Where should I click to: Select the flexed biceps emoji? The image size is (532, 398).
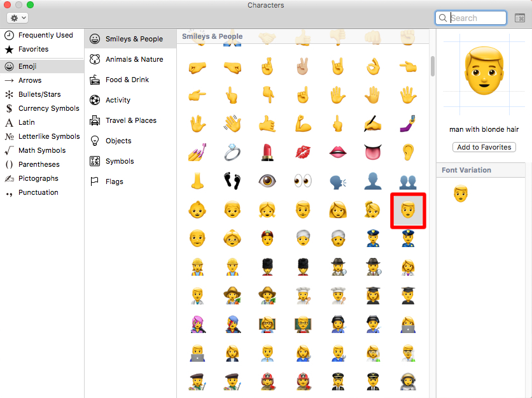[303, 124]
